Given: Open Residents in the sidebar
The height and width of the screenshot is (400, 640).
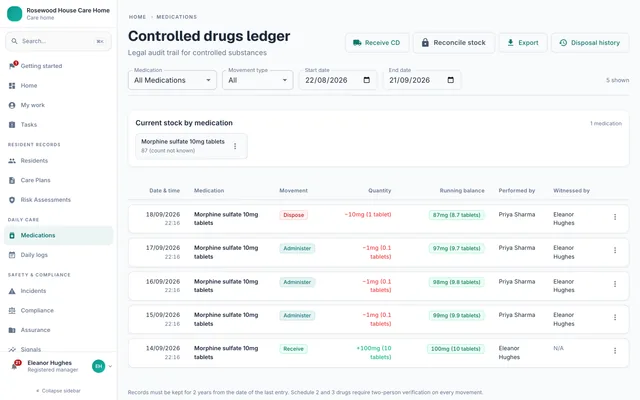Looking at the screenshot, I should point(58,161).
